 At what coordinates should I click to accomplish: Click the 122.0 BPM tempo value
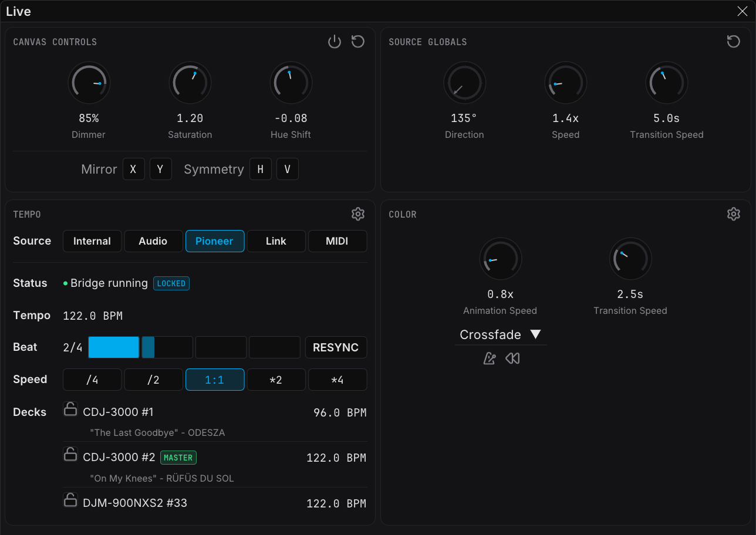pos(93,316)
